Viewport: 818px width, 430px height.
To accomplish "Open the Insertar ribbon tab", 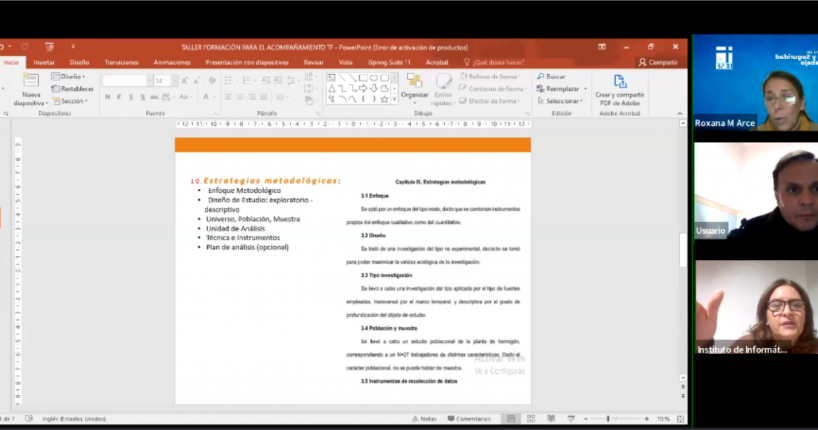I will click(44, 62).
